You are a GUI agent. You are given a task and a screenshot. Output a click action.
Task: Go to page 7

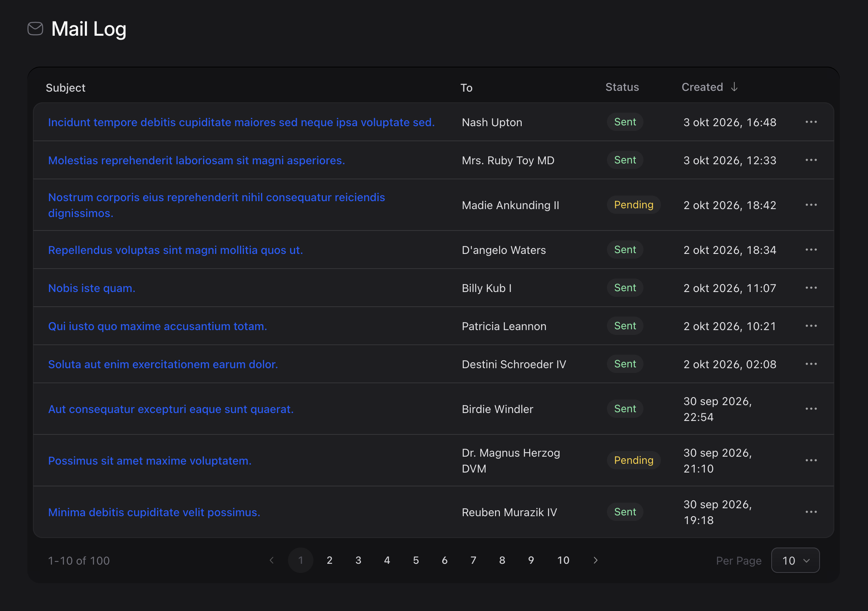473,560
